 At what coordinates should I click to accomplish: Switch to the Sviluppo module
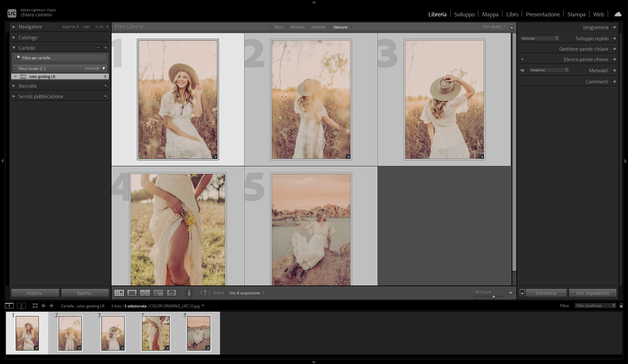464,14
